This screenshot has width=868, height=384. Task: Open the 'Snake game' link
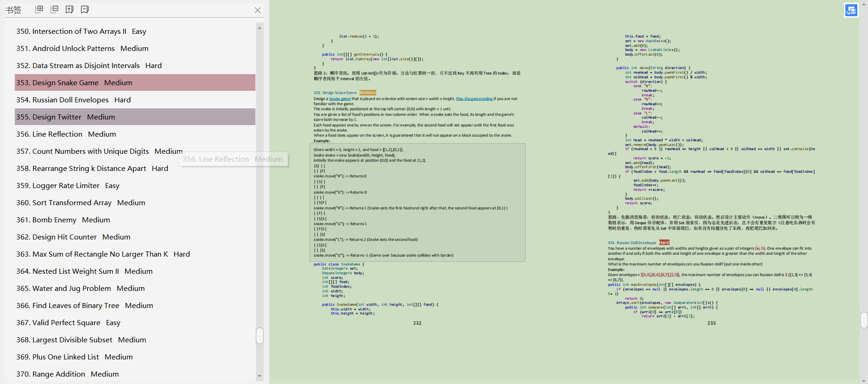pyautogui.click(x=340, y=99)
